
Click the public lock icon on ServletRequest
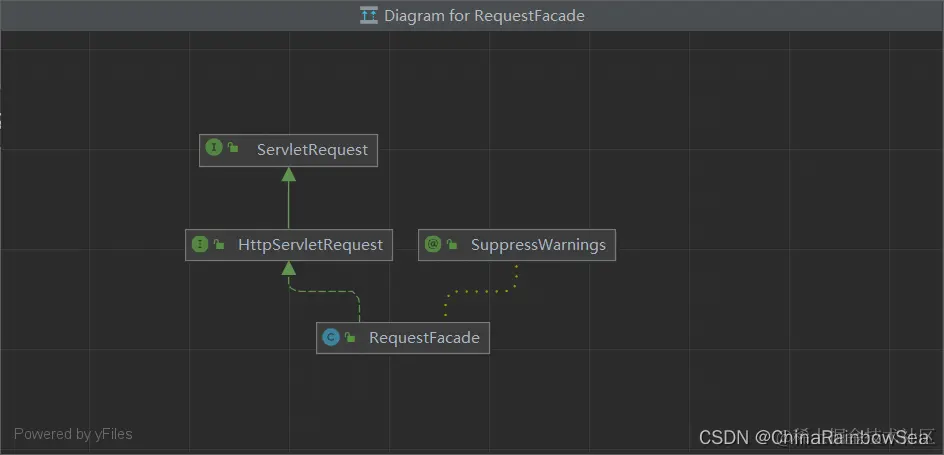[x=233, y=148]
